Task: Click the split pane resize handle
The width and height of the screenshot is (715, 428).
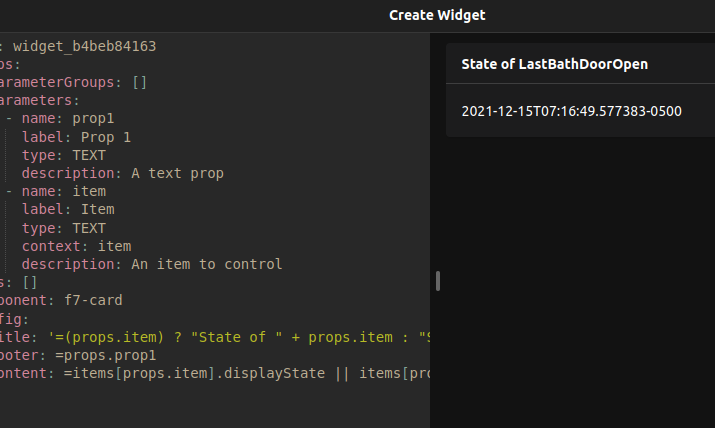Action: 438,281
